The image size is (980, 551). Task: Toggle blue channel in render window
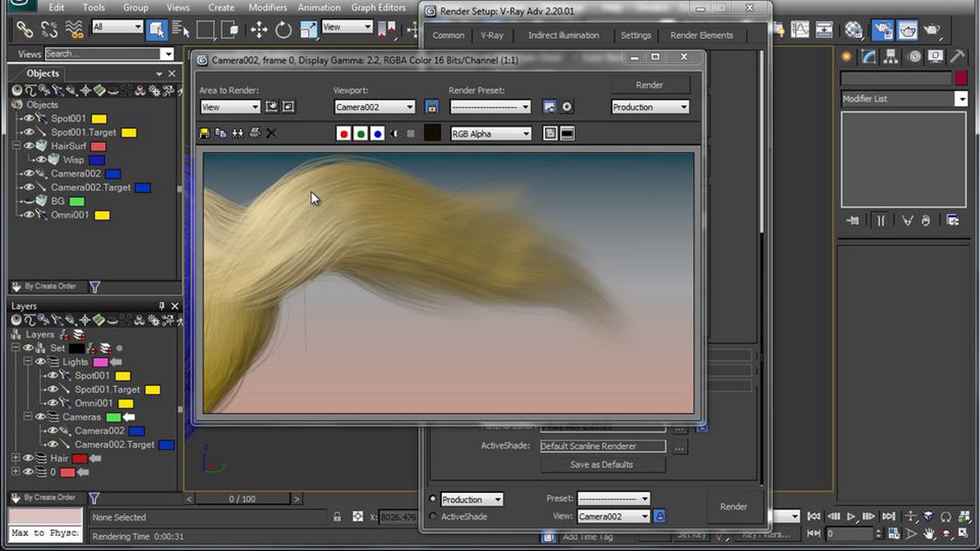pos(377,133)
